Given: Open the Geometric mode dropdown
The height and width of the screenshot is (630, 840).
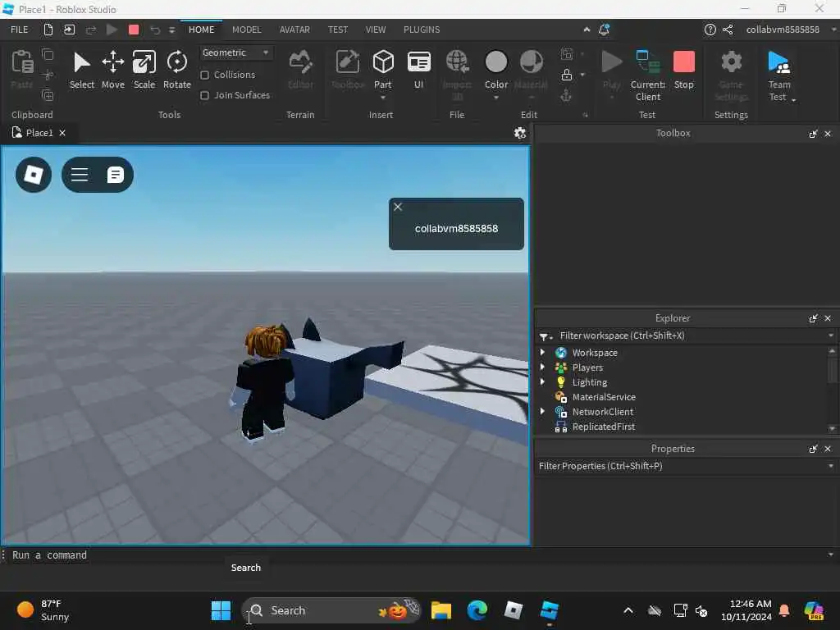Looking at the screenshot, I should (x=235, y=52).
